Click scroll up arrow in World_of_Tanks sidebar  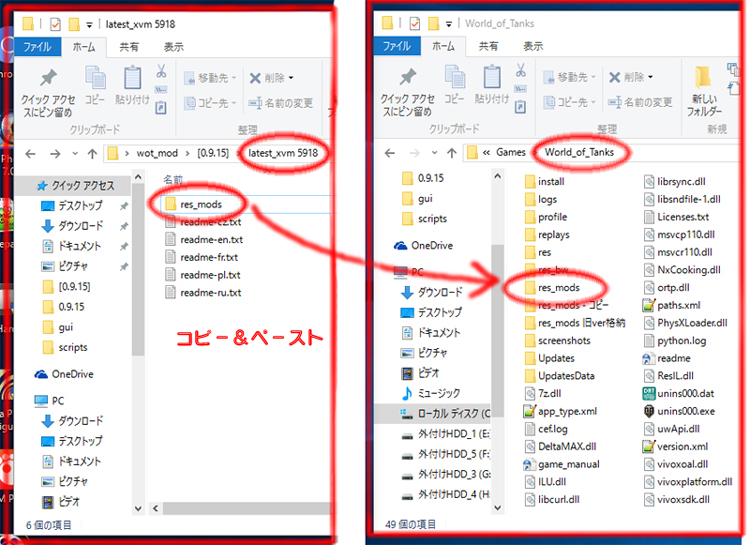tap(497, 177)
